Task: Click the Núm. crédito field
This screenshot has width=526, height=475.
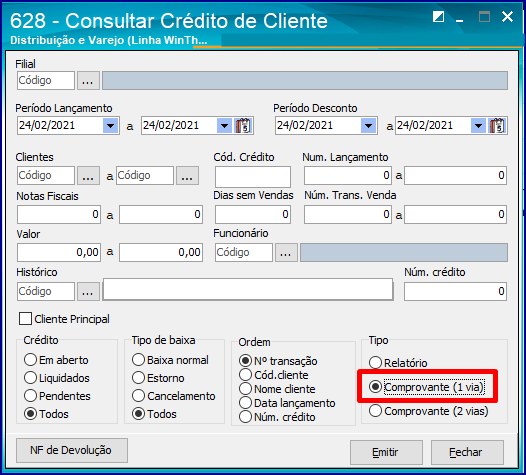Action: tap(456, 292)
